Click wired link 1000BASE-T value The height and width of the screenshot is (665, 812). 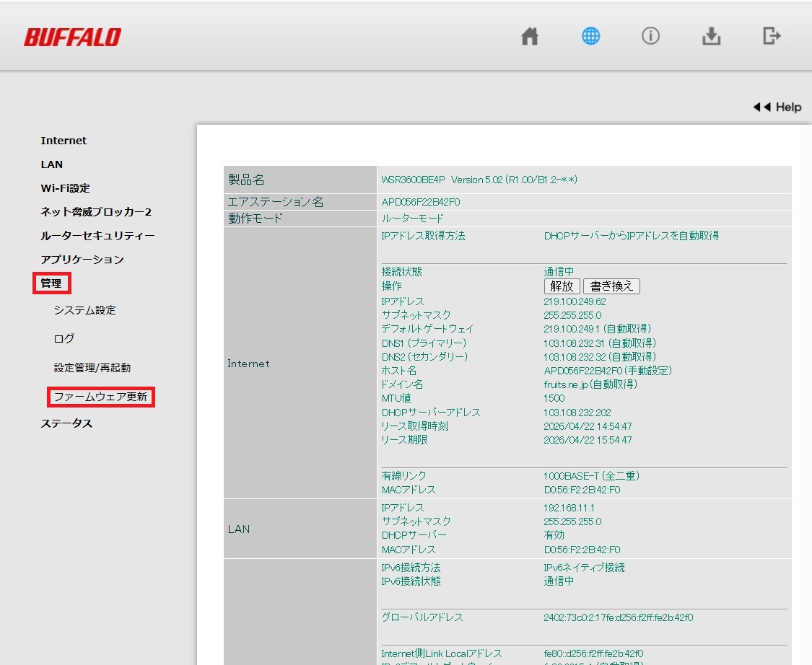(x=591, y=476)
